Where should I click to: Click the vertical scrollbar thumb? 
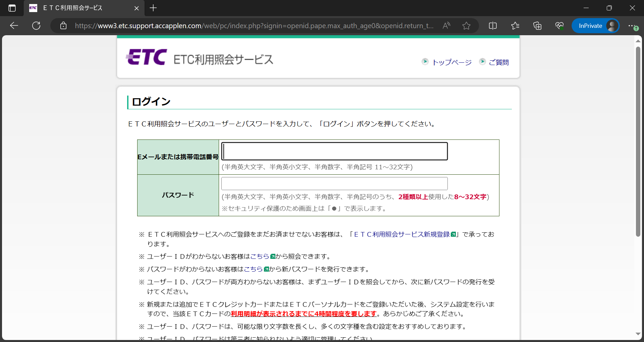(638, 141)
